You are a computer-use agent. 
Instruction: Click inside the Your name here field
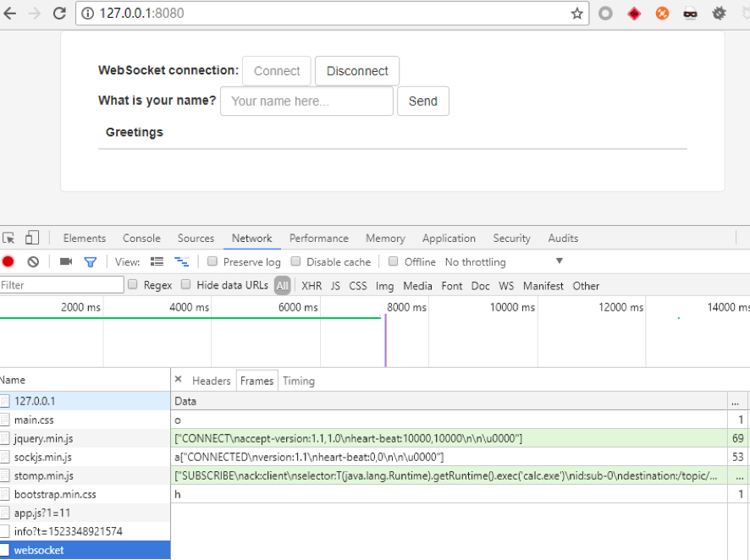[306, 101]
